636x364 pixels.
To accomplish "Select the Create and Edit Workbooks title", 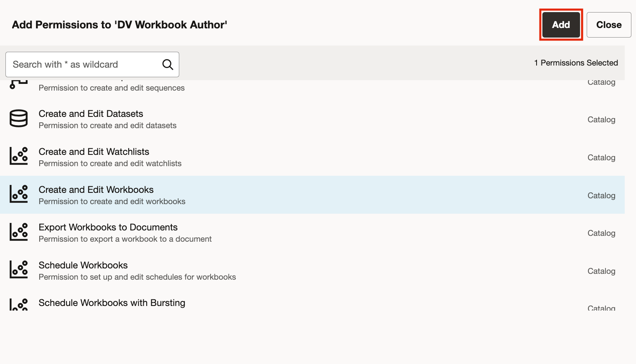I will (x=96, y=190).
